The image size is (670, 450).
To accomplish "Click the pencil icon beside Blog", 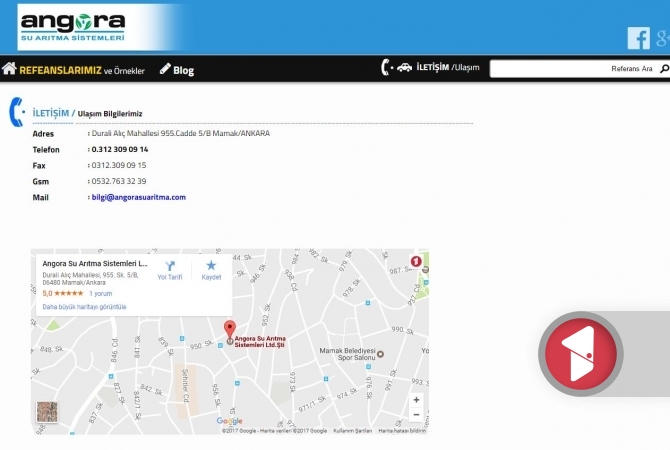I will 165,68.
